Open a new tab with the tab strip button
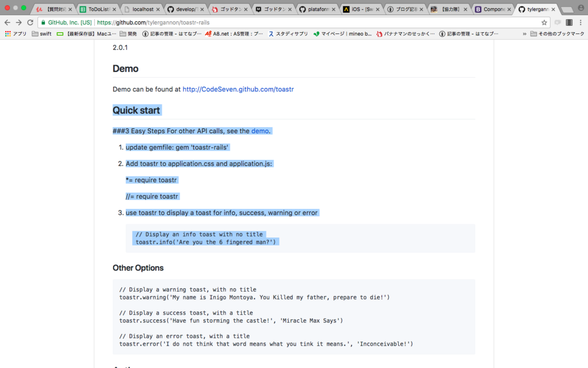 (567, 10)
